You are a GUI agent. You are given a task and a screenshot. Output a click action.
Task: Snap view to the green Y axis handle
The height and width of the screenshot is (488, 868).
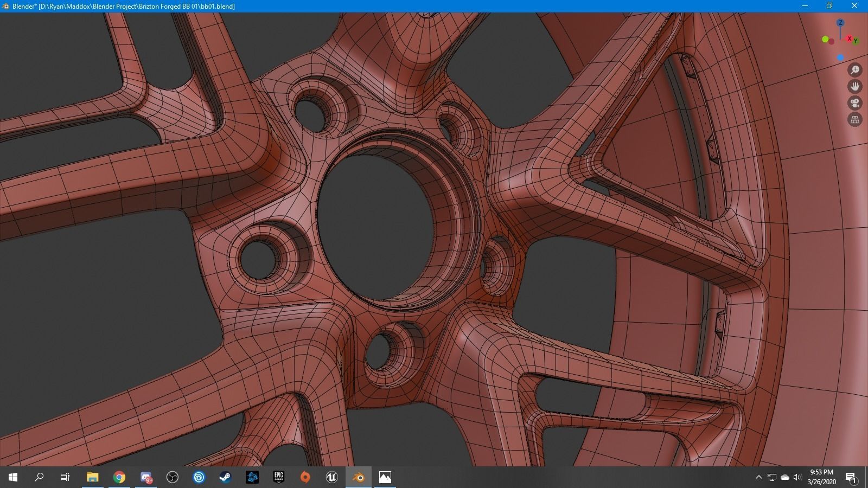click(856, 41)
